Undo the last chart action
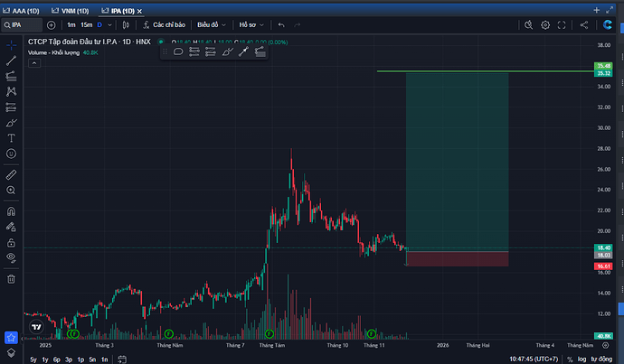This screenshot has height=364, width=624. (281, 25)
